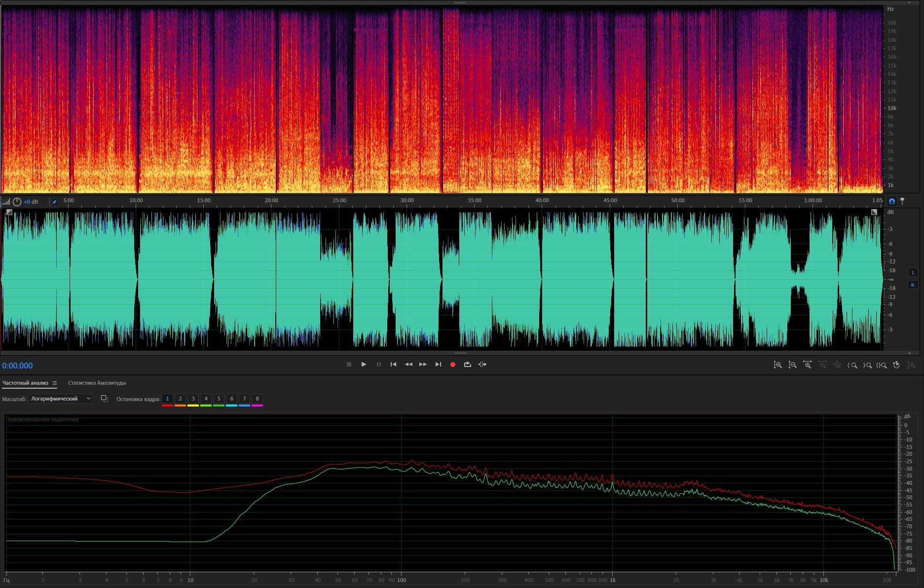924x588 pixels.
Task: Select the Частотный анализ tab
Action: (25, 383)
